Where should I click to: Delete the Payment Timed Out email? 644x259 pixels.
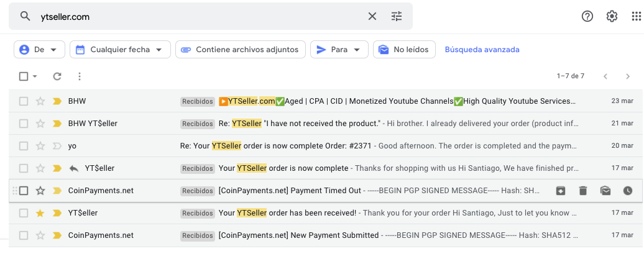click(x=583, y=191)
